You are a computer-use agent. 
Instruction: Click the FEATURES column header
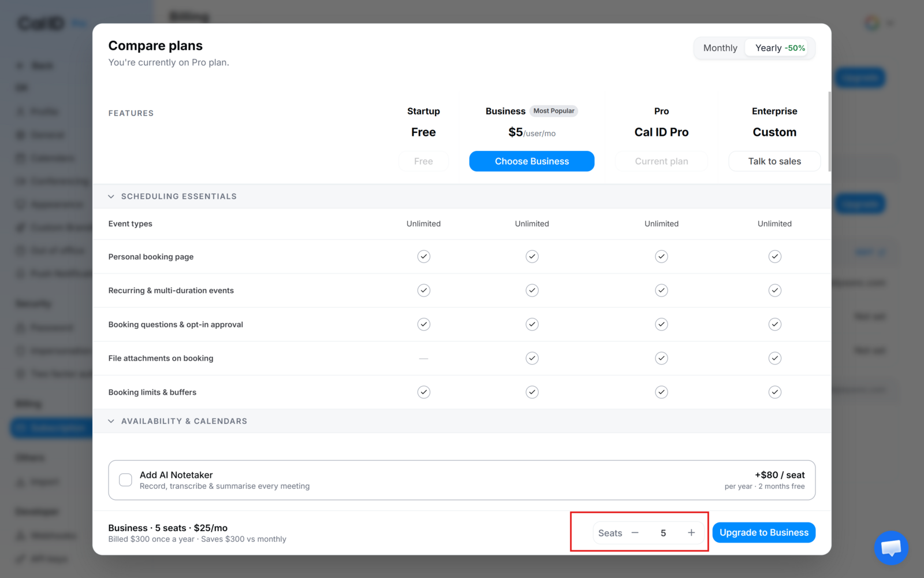pos(131,113)
